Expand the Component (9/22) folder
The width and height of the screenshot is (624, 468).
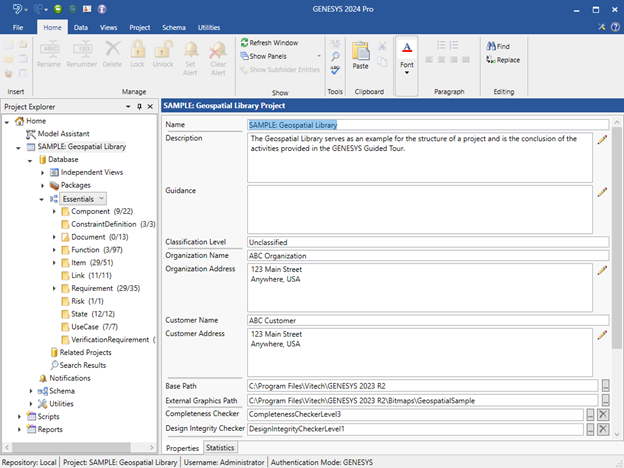pyautogui.click(x=54, y=212)
